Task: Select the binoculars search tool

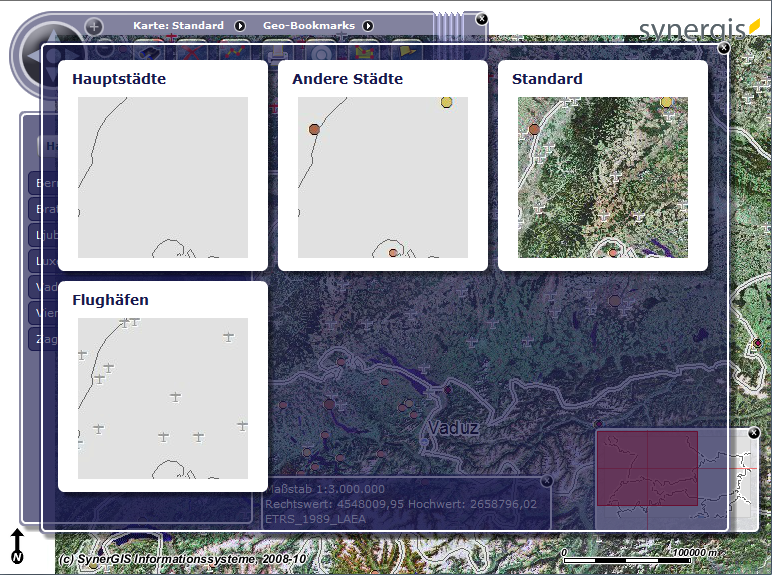Action: pos(150,50)
